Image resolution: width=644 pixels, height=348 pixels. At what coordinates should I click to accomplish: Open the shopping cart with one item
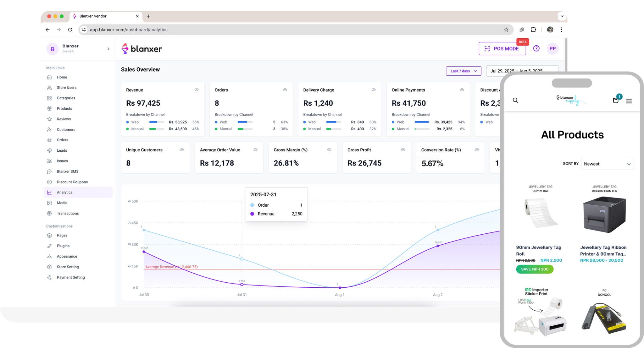click(615, 100)
